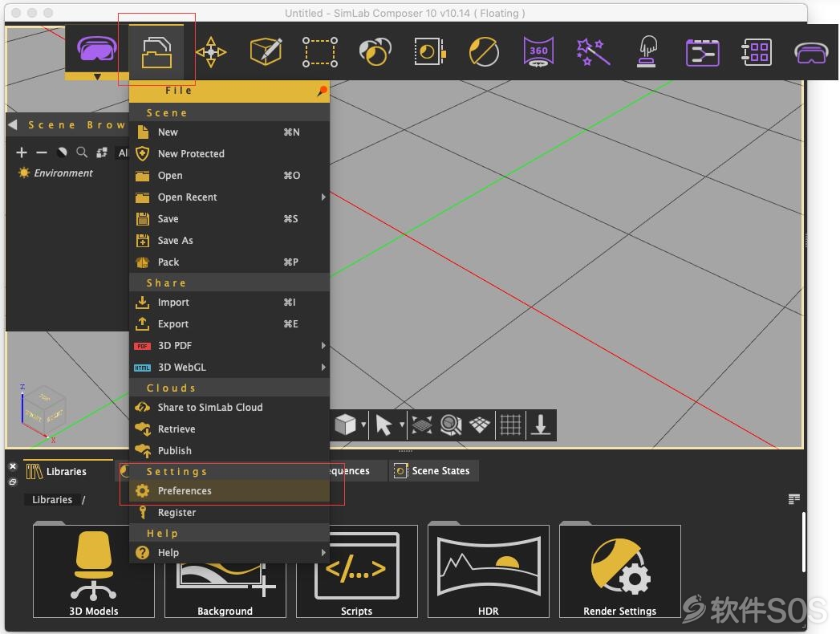Select Environment in scene tree
The image size is (840, 634).
[63, 173]
